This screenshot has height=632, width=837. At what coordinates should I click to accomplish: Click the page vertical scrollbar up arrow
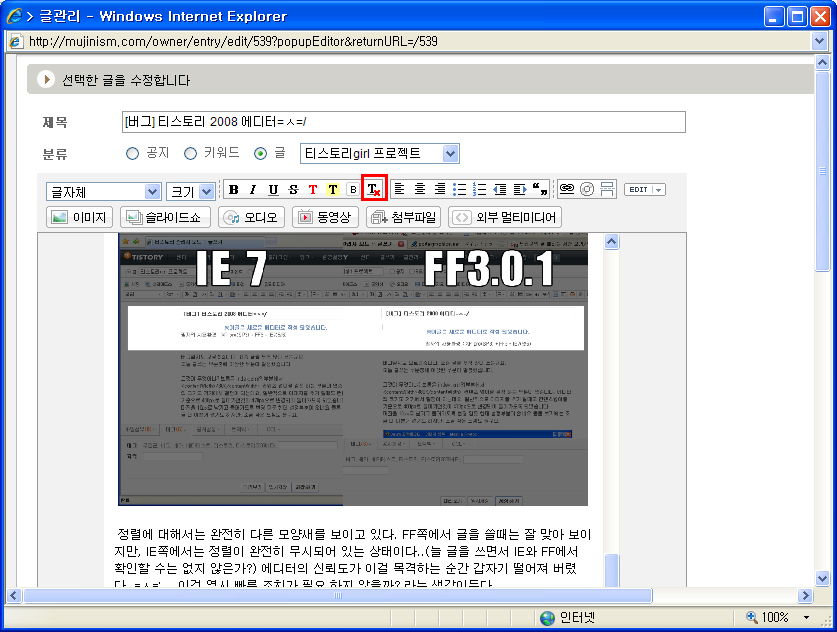(822, 62)
